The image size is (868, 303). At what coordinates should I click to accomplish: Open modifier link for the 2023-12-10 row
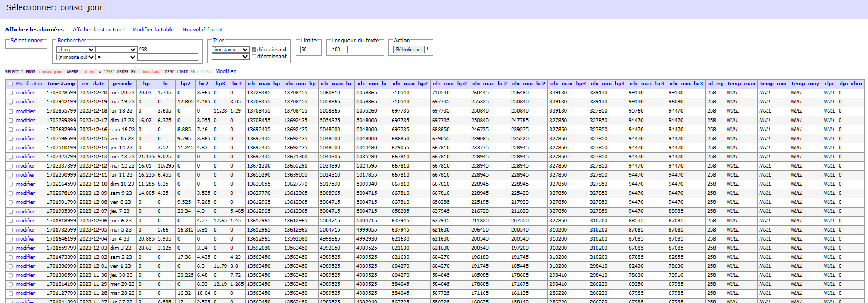(x=25, y=184)
